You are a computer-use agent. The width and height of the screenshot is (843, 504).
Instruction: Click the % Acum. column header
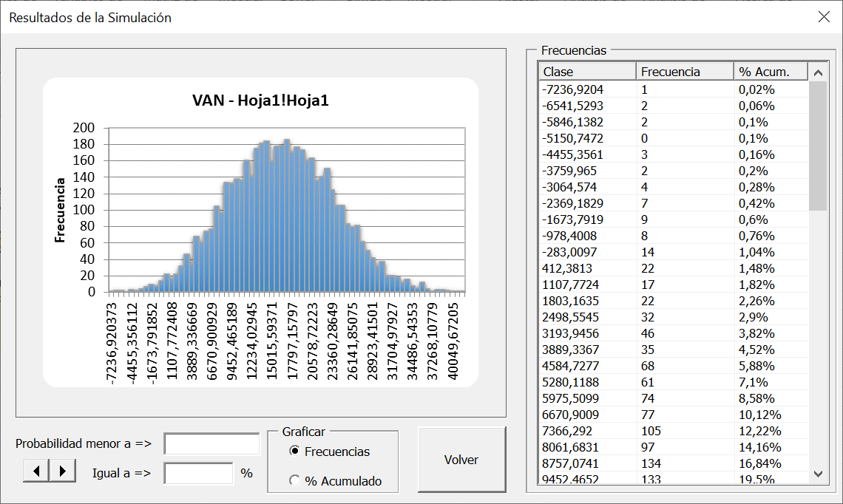pyautogui.click(x=771, y=72)
